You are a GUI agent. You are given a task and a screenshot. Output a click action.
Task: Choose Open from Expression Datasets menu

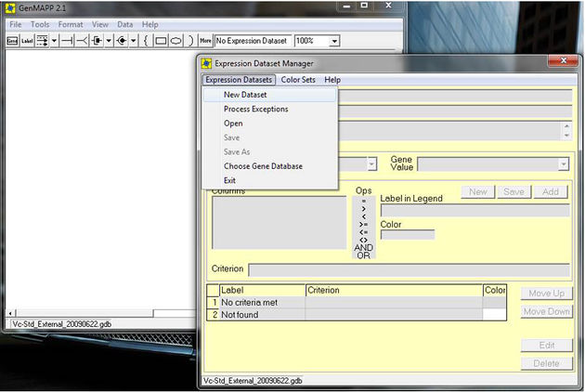point(270,124)
